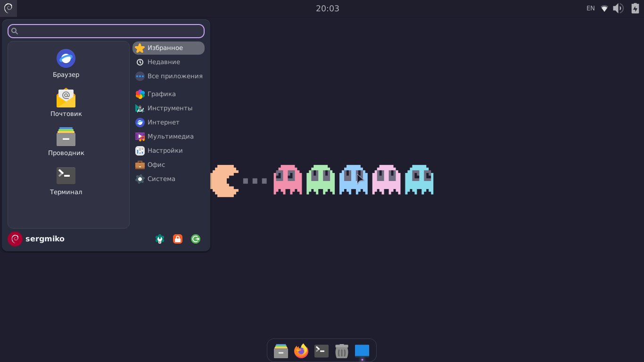
Task: Click the application search field
Action: (x=106, y=31)
